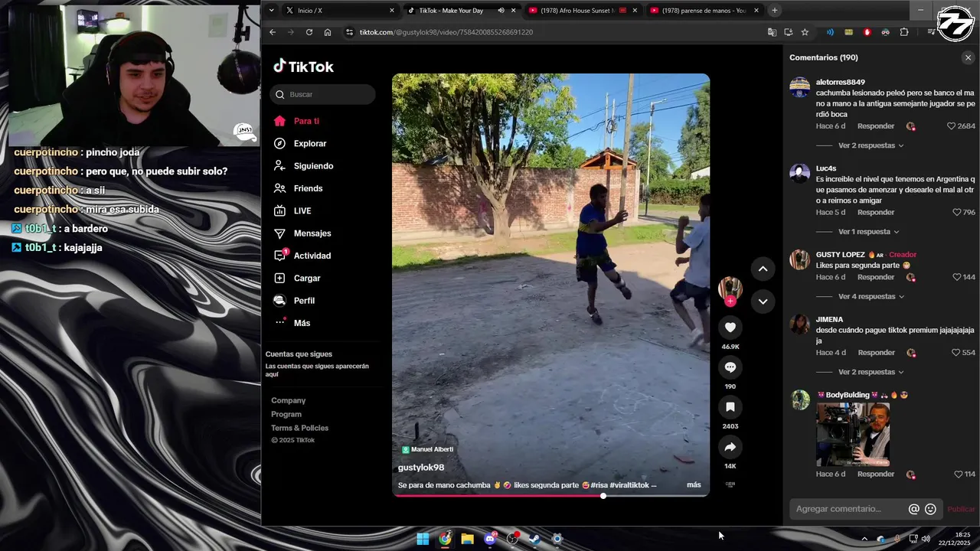
Task: Reply to JIMENA's comment
Action: coord(876,353)
